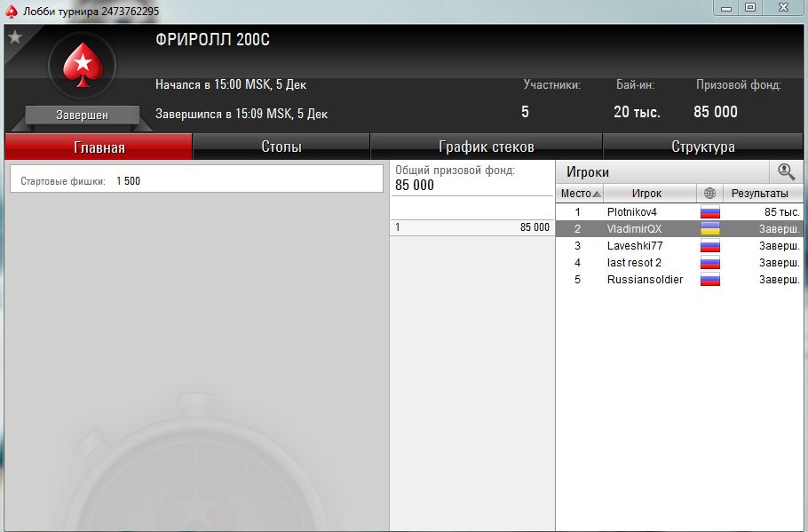This screenshot has height=532, width=808.
Task: Open the График стеков tab
Action: [486, 147]
